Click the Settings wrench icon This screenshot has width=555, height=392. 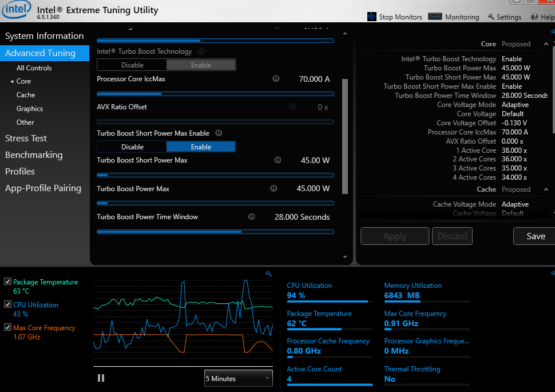pos(491,17)
